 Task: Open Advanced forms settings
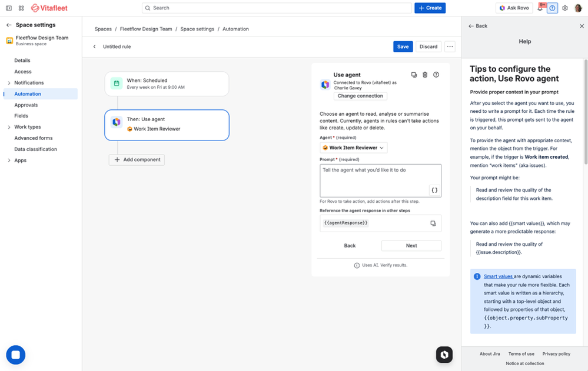tap(34, 138)
